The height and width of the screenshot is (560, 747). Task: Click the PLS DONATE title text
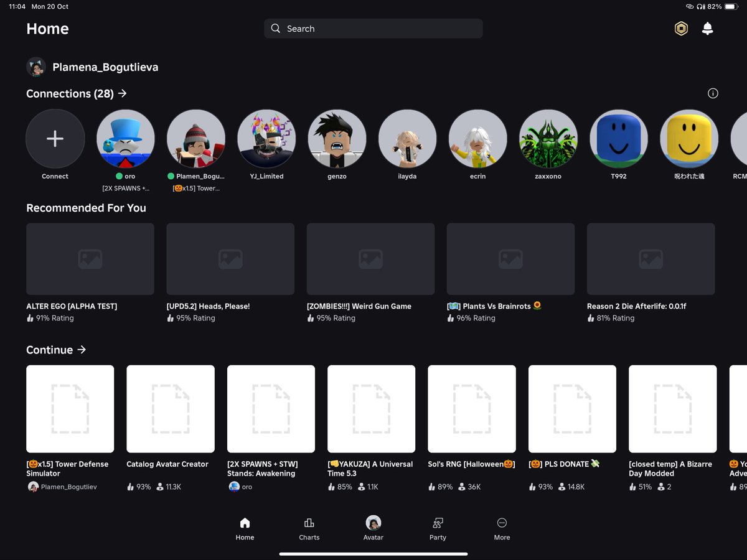point(564,464)
